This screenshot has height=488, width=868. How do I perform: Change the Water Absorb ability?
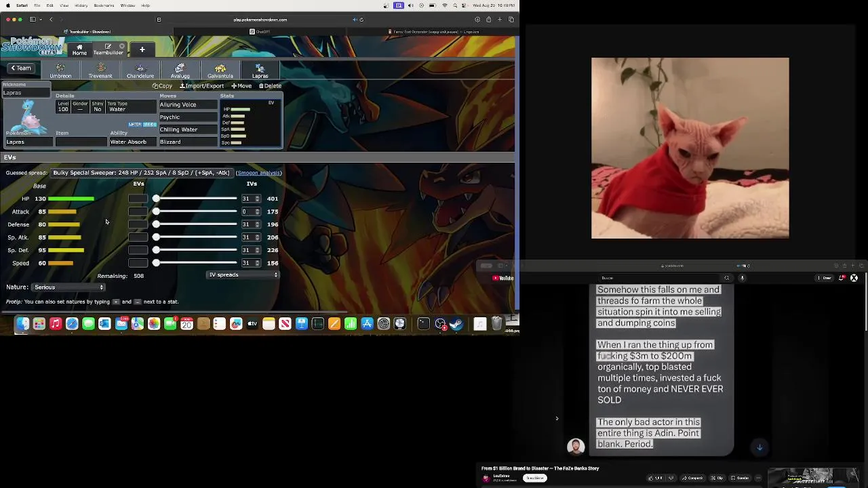133,142
